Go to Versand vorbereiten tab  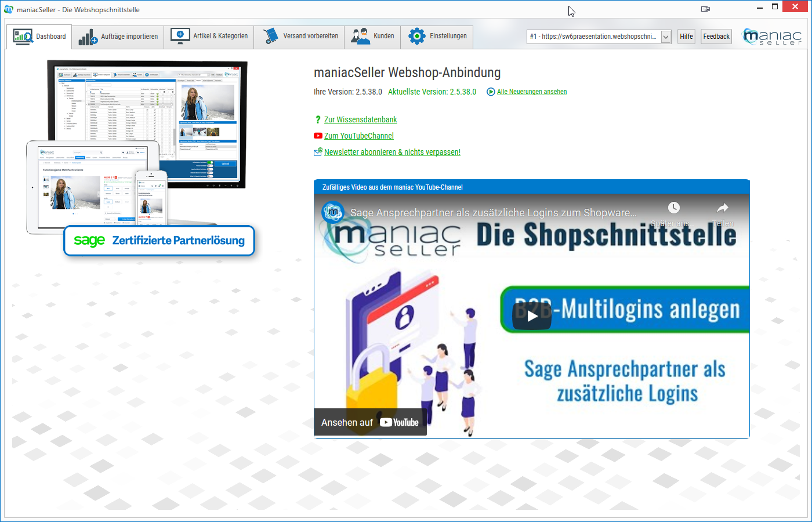click(299, 37)
